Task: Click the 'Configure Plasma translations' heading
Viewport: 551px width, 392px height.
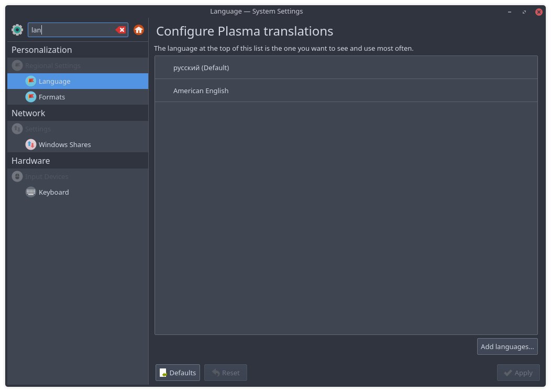Action: (245, 31)
